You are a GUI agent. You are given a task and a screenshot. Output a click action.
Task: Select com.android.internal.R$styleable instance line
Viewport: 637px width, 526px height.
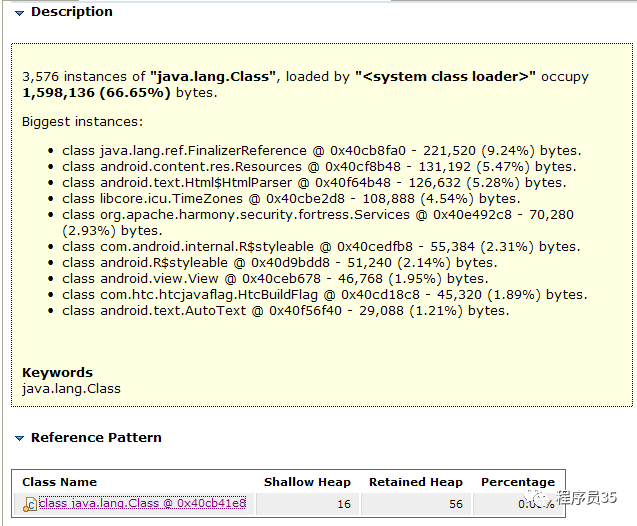click(x=321, y=247)
